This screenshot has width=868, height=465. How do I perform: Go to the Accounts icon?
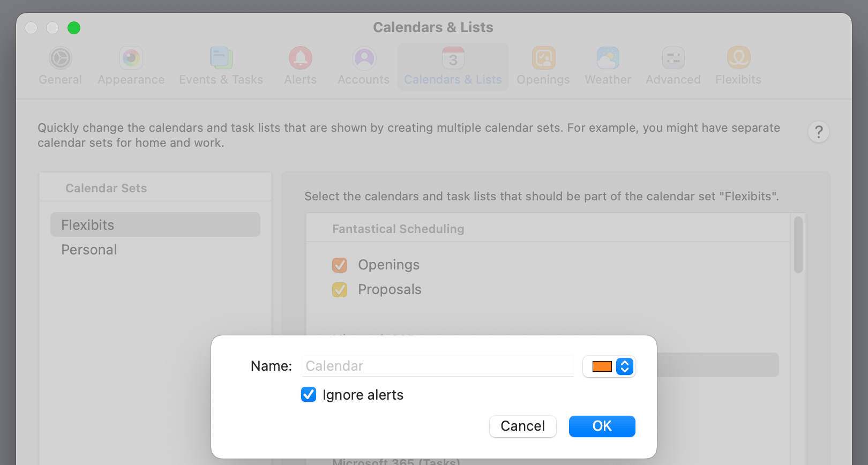364,58
